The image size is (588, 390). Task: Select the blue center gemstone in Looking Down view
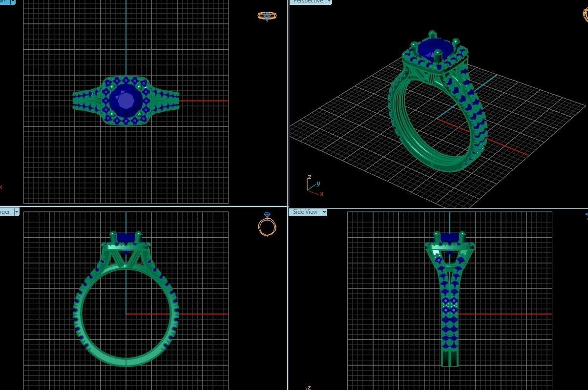pos(126,100)
